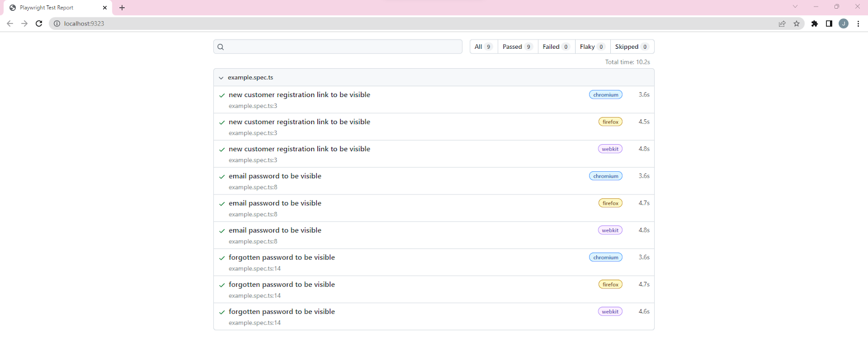Click passed checkmark of chromium email password test
The height and width of the screenshot is (342, 868).
[x=222, y=177]
